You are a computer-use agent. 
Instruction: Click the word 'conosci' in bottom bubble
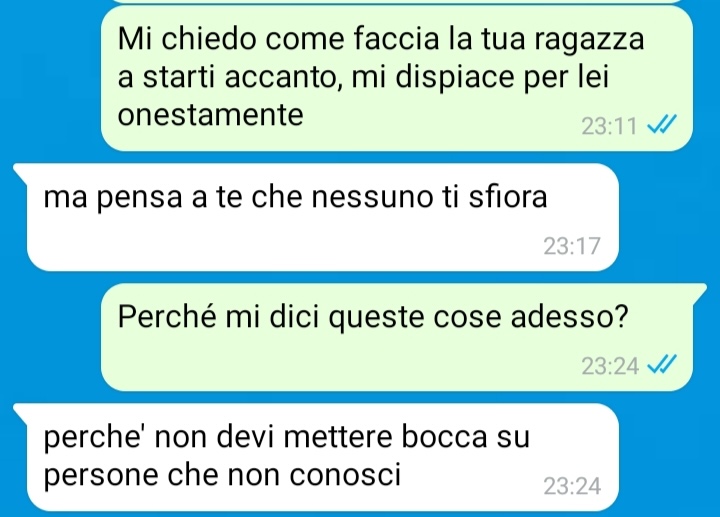pos(345,474)
